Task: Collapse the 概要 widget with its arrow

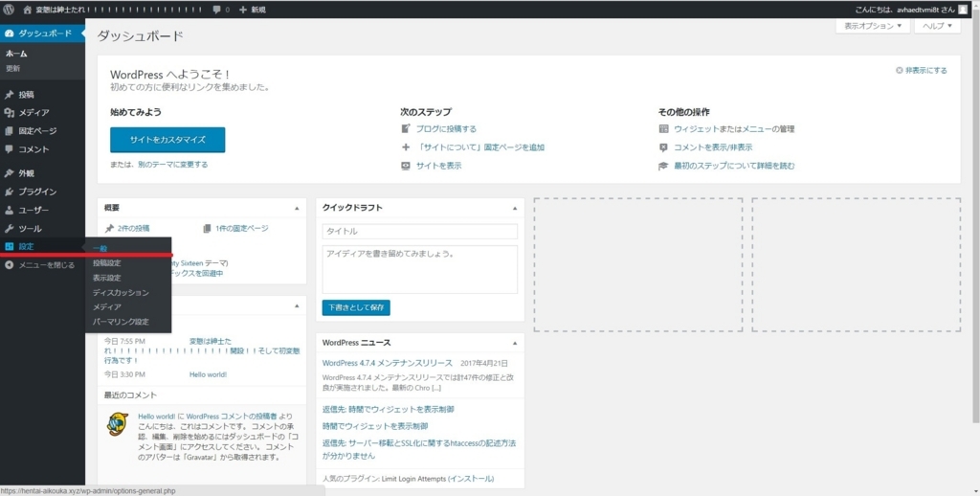Action: coord(297,208)
